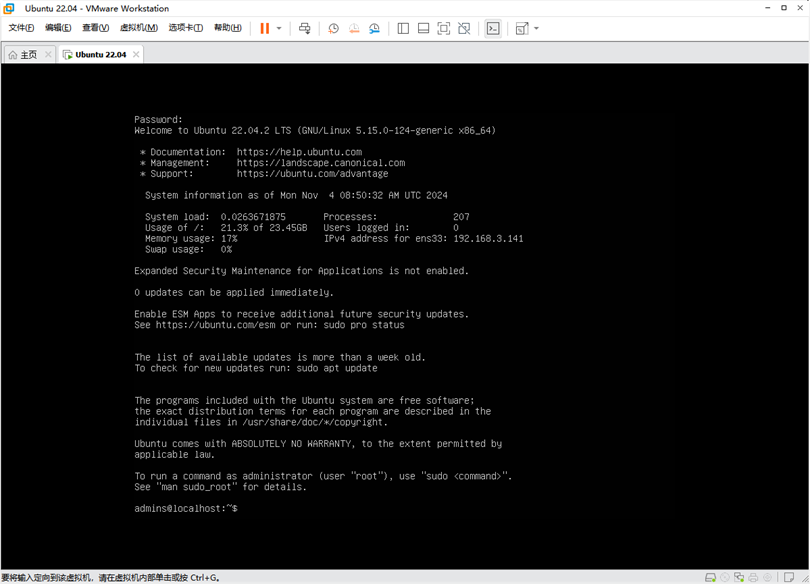Switch to Unity mode
Image resolution: width=810 pixels, height=584 pixels.
464,28
